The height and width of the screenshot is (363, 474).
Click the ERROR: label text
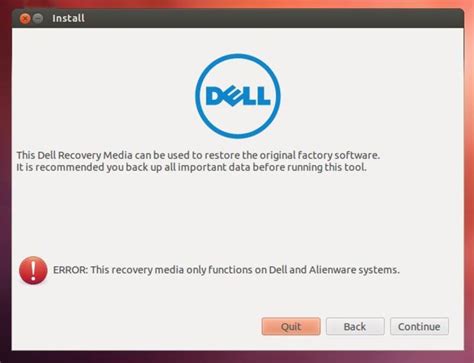coord(70,270)
